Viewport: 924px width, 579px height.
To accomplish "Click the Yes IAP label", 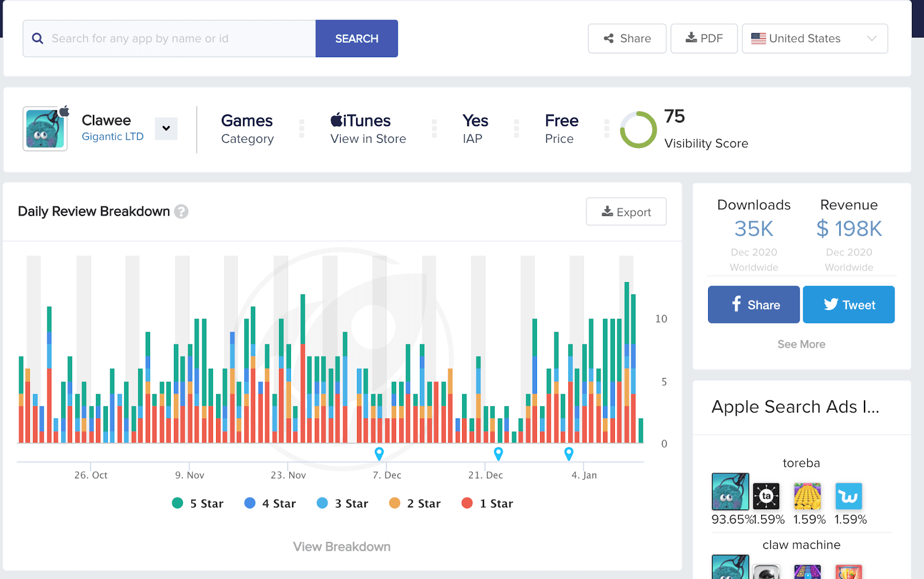I will coord(475,121).
